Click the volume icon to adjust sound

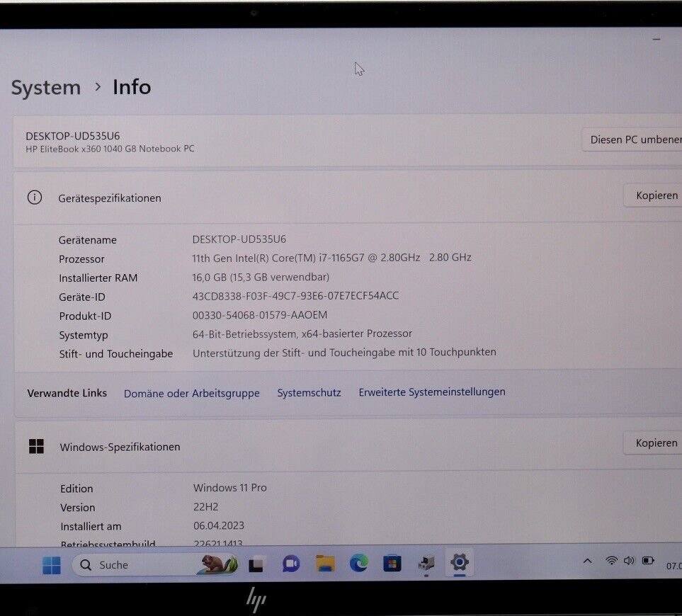[x=630, y=560]
